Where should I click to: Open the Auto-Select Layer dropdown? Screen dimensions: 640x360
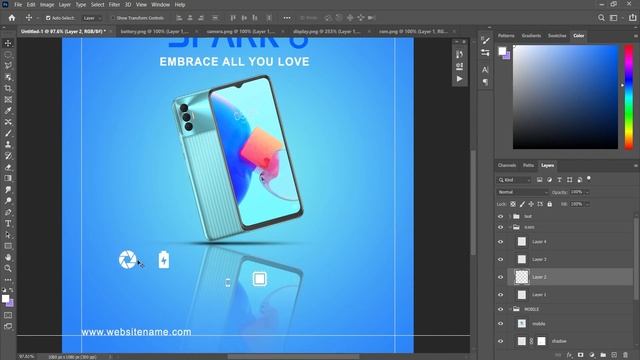pyautogui.click(x=92, y=18)
